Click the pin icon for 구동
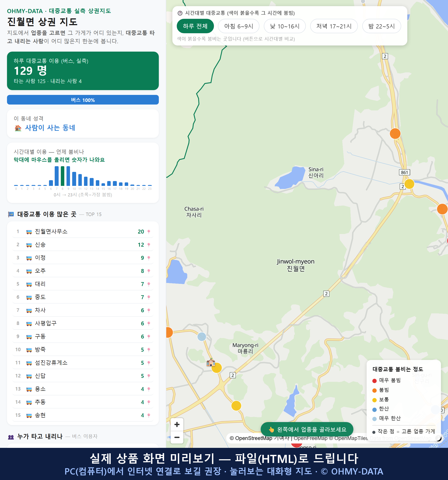 [x=149, y=337]
